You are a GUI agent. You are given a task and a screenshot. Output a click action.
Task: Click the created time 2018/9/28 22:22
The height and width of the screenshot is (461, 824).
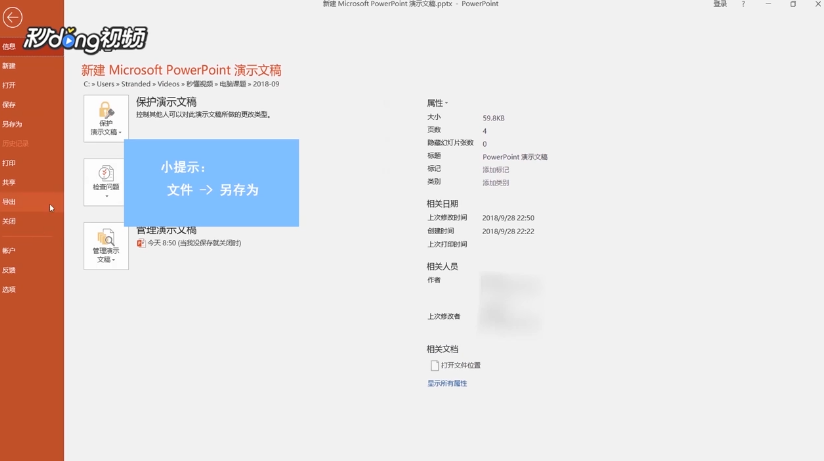pyautogui.click(x=508, y=231)
